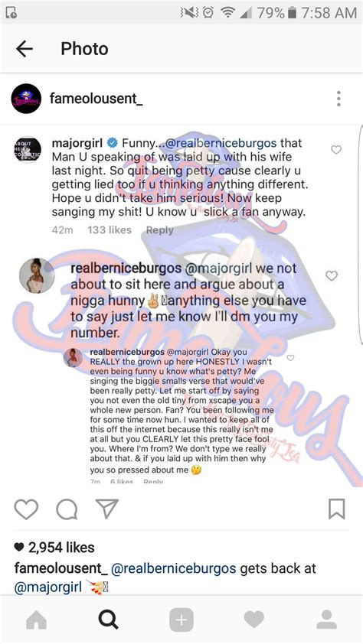The width and height of the screenshot is (363, 644).
Task: Open @majorgirl mention in the caption
Action: [x=48, y=587]
